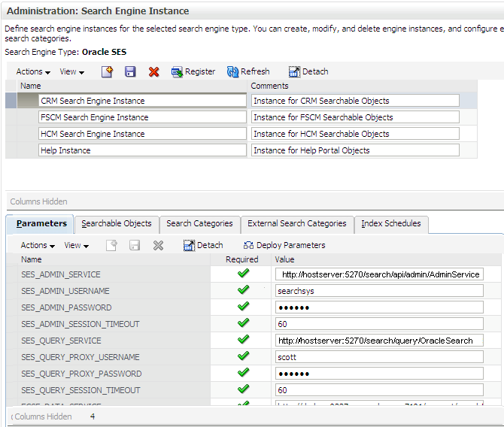
Task: Click the disabled save icon in Parameters toolbar
Action: [x=135, y=246]
